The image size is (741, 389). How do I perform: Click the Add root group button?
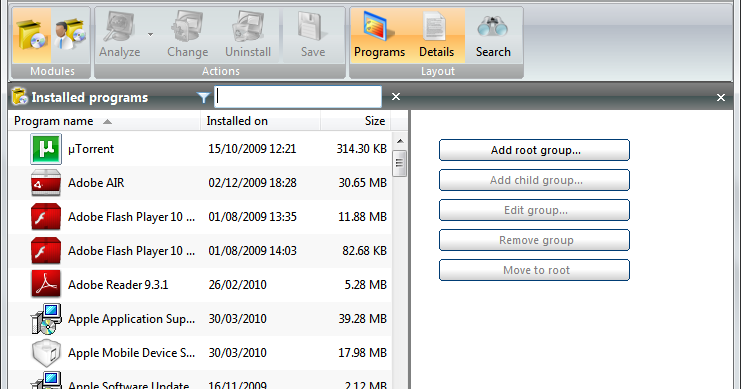pyautogui.click(x=534, y=150)
